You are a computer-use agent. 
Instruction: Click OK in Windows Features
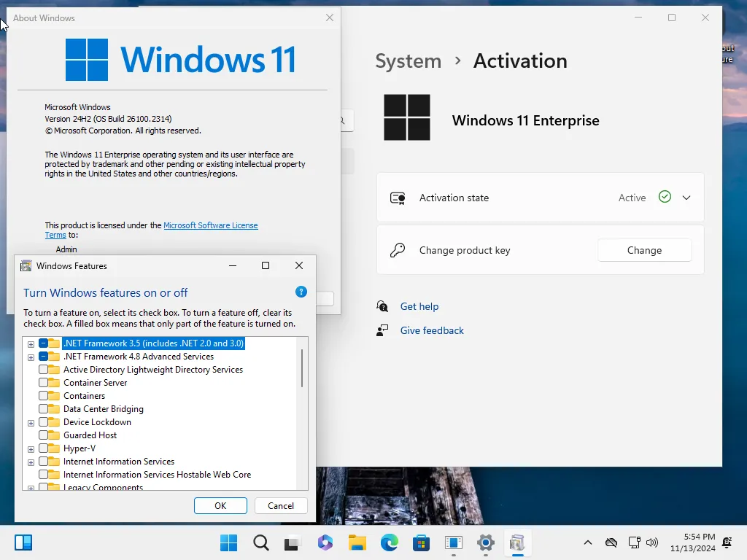pyautogui.click(x=220, y=506)
